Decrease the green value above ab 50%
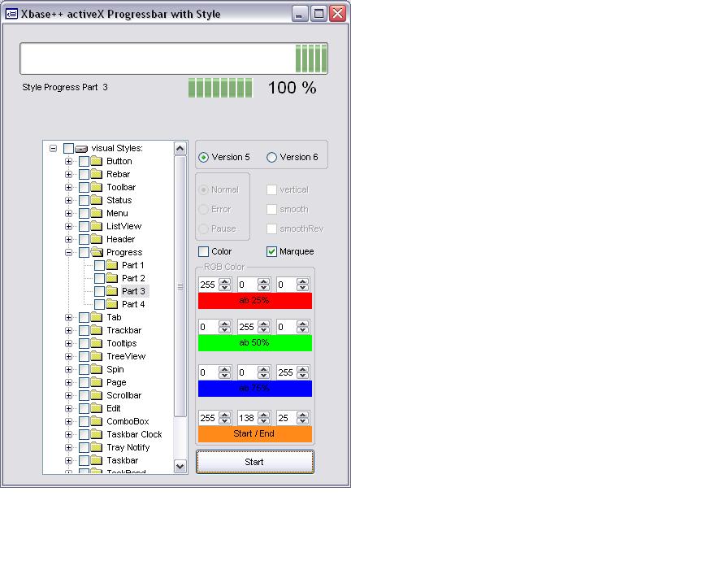Screen dimensions: 728x583 [264, 330]
